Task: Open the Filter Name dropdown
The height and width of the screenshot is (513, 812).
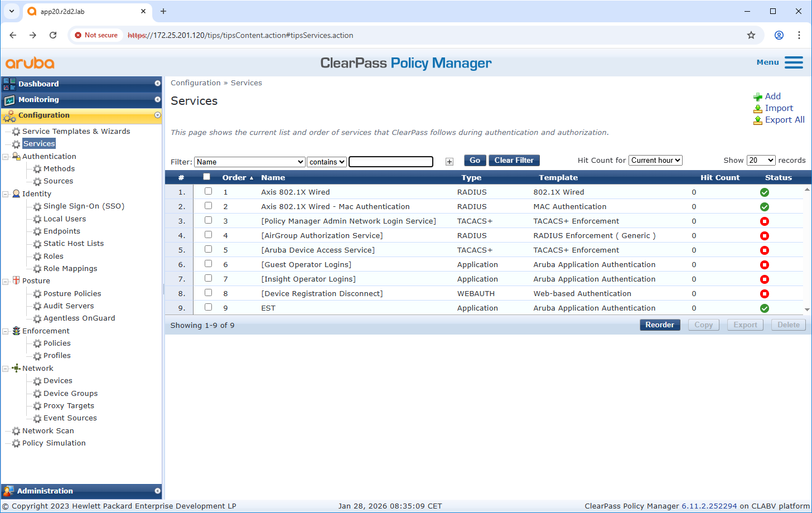Action: (x=249, y=162)
